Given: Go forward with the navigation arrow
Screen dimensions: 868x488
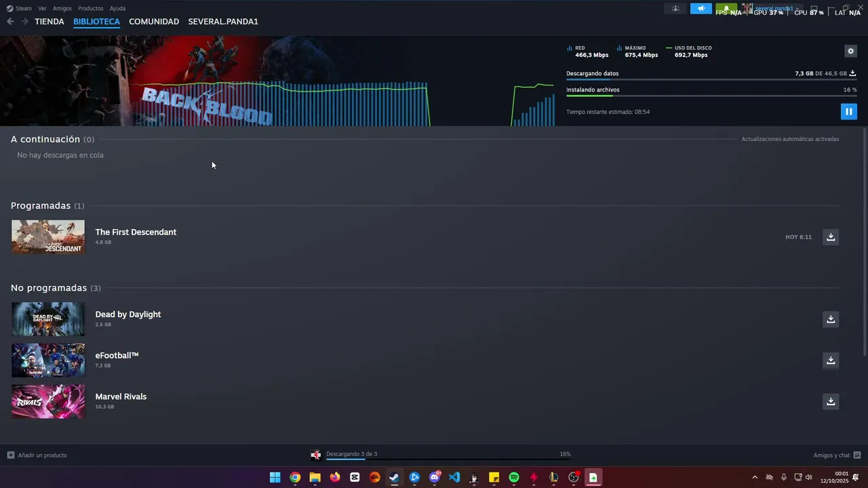Looking at the screenshot, I should 24,22.
